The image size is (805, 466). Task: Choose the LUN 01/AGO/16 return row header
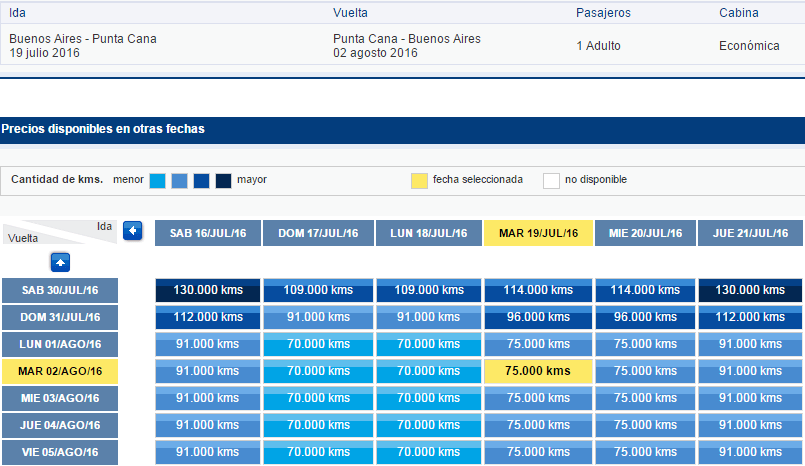60,344
